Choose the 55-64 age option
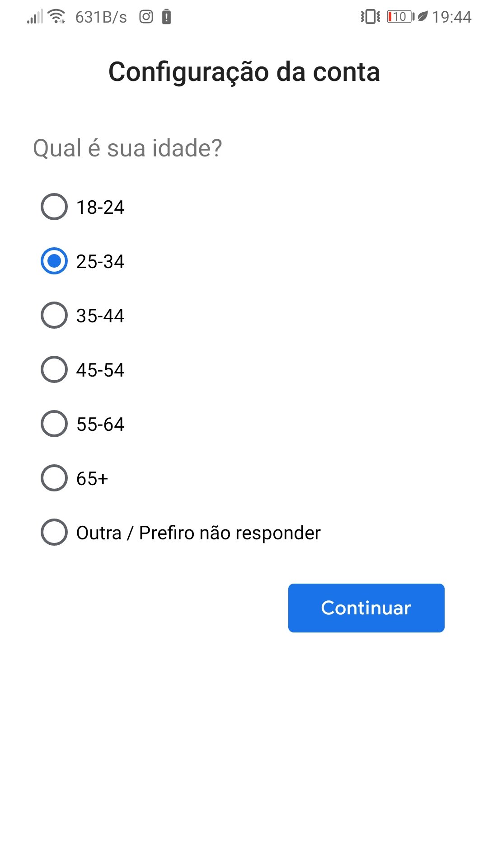488x868 pixels. (54, 424)
